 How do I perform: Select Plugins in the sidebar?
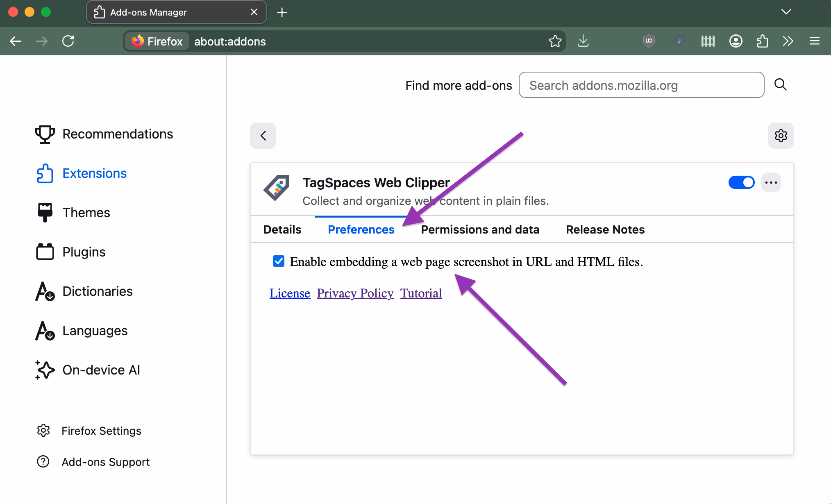pos(84,252)
